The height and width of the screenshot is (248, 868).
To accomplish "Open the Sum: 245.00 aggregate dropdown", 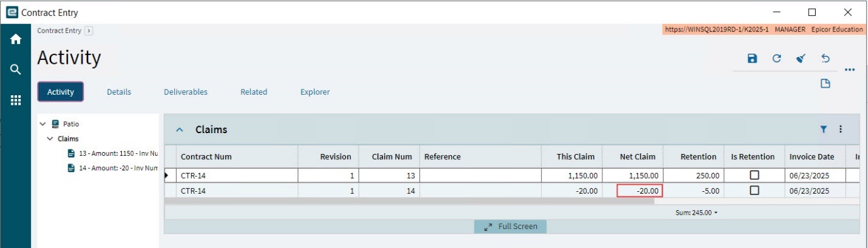I will point(696,213).
